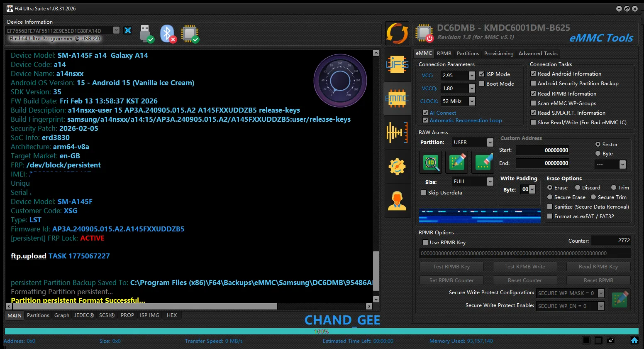Click the Bluetooth connection status icon
Screen dimensions: 644x349
(x=168, y=34)
